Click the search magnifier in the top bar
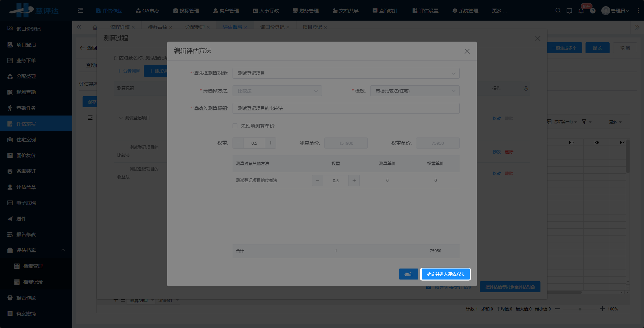The image size is (644, 328). pyautogui.click(x=558, y=11)
